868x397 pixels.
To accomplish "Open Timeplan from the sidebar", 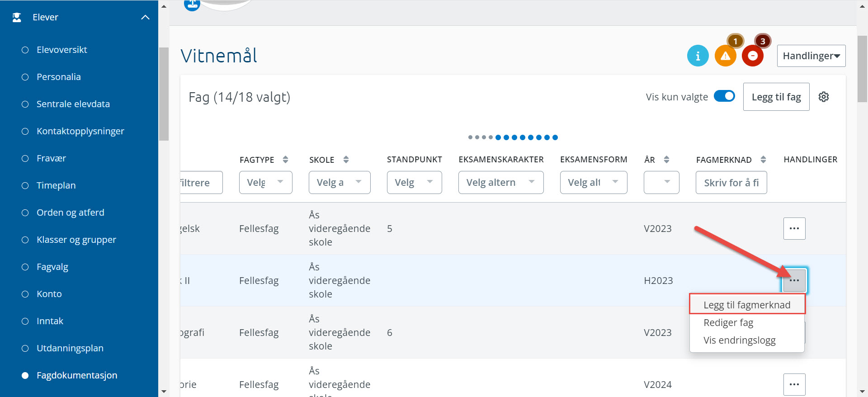I will pyautogui.click(x=56, y=185).
